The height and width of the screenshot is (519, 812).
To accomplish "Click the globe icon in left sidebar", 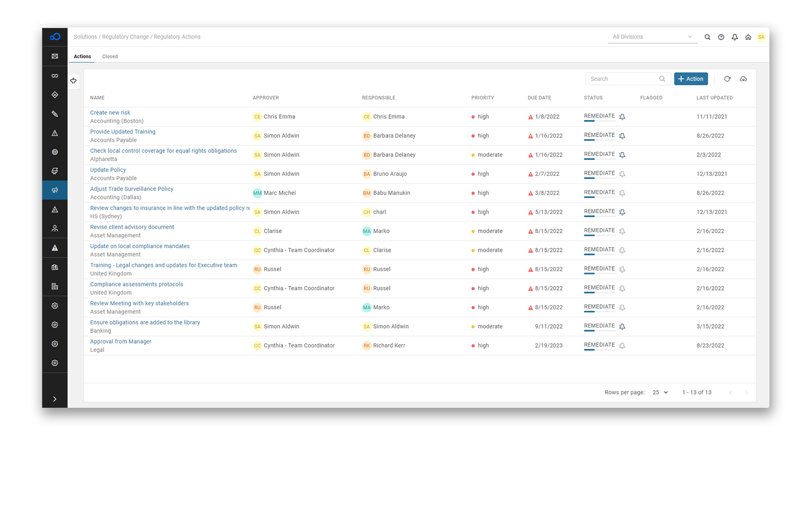I will pyautogui.click(x=55, y=152).
